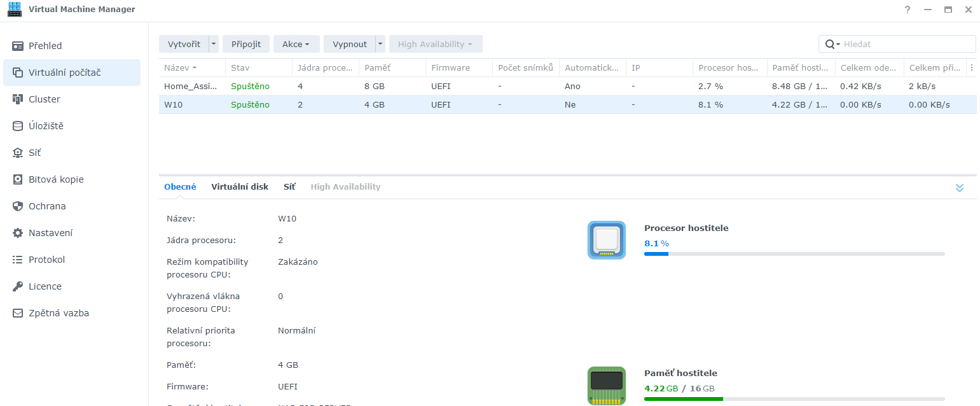Open Cluster in the sidebar
980x406 pixels.
tap(72, 99)
